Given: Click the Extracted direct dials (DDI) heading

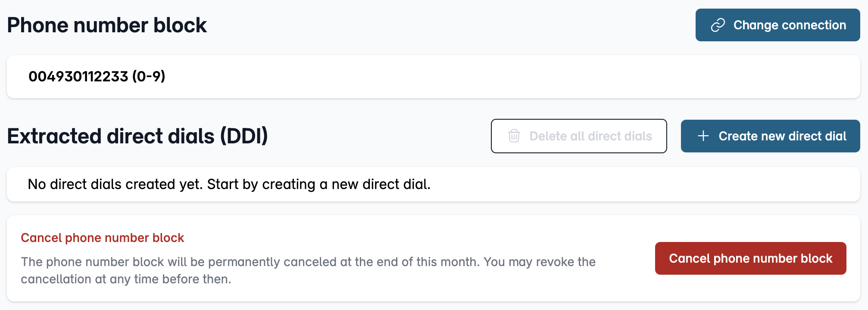Looking at the screenshot, I should [x=137, y=136].
